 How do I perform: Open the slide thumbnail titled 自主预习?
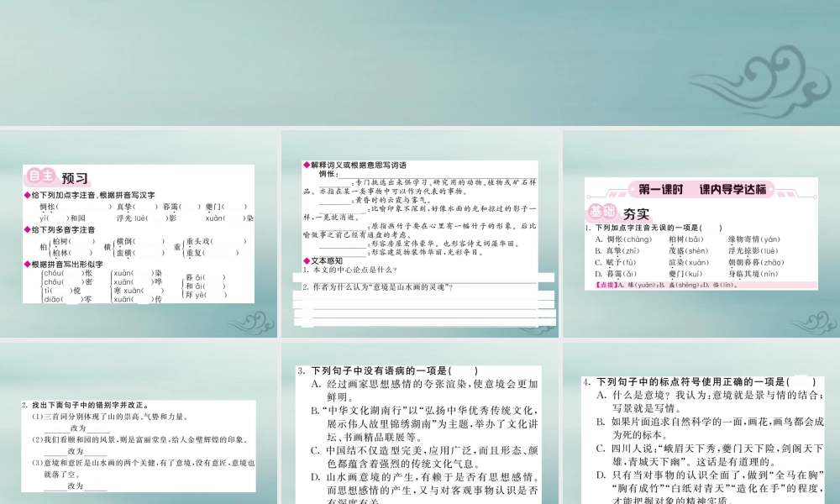(139, 234)
